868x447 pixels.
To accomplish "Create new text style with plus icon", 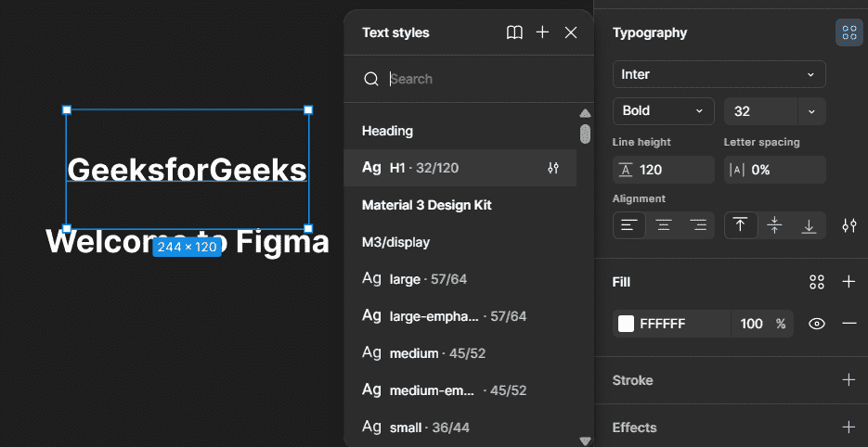I will click(542, 32).
